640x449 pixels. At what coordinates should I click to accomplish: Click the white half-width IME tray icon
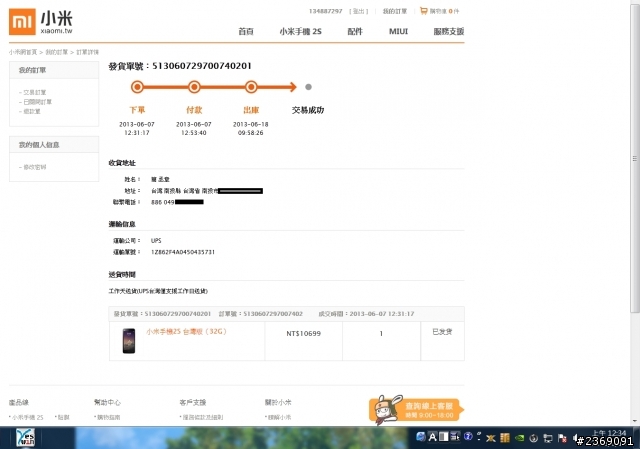pyautogui.click(x=443, y=437)
